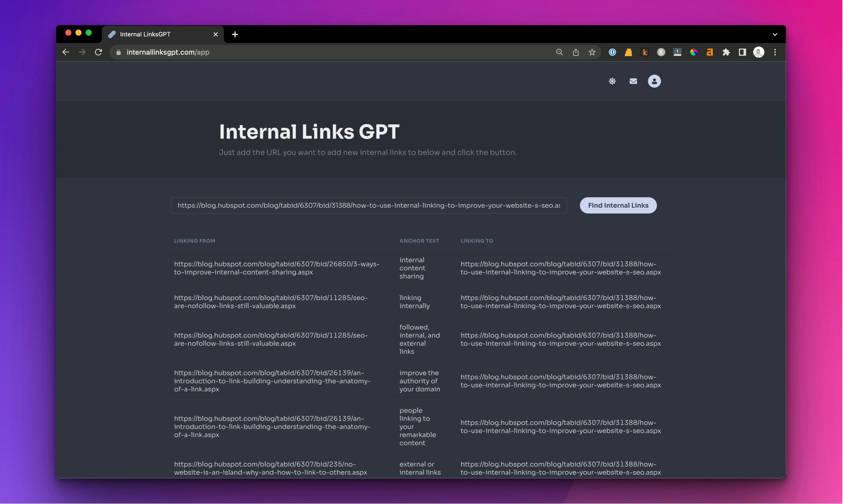Image resolution: width=843 pixels, height=504 pixels.
Task: Bookmark this page with the star icon
Action: tap(592, 52)
